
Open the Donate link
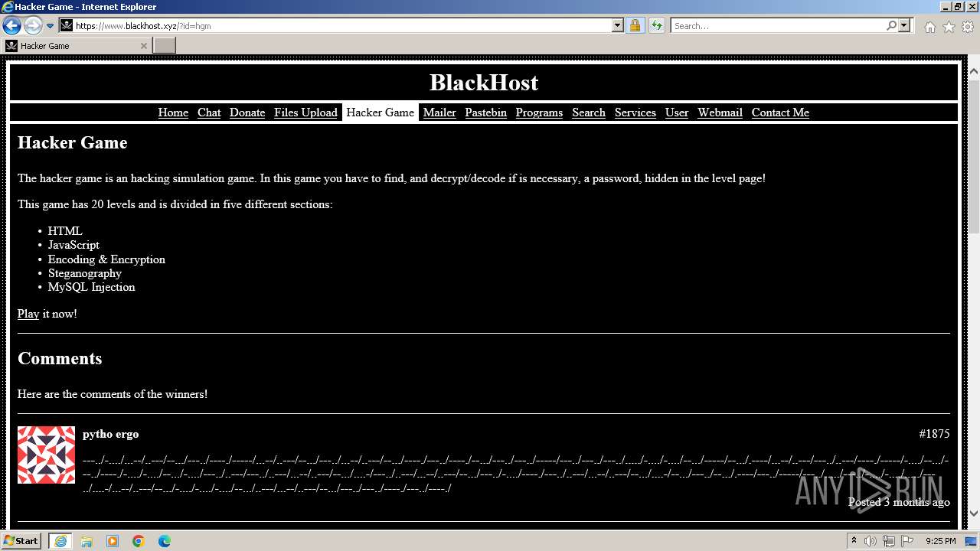247,112
